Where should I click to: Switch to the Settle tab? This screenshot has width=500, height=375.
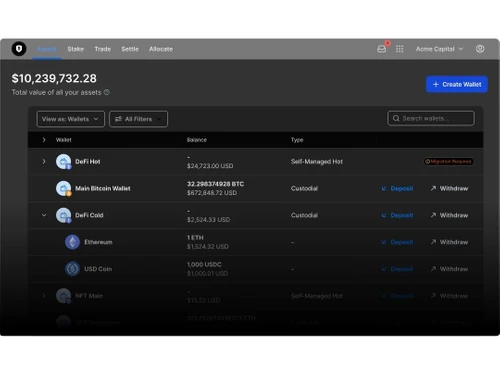pos(130,49)
